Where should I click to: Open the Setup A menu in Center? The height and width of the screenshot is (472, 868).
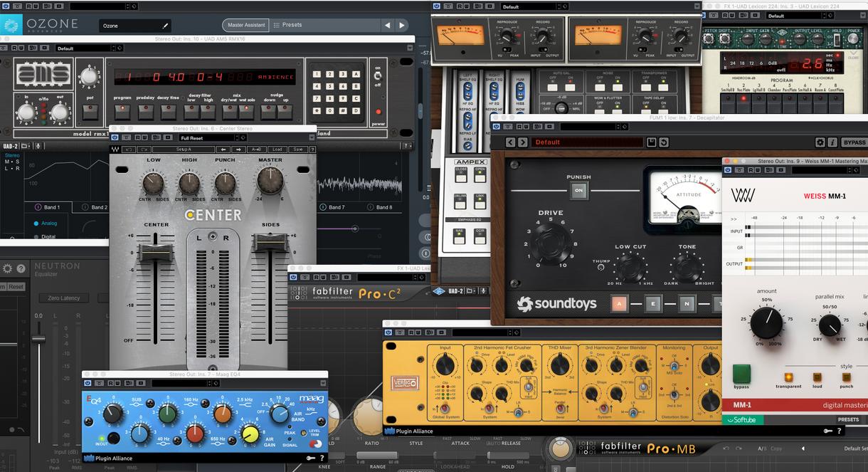pyautogui.click(x=184, y=150)
